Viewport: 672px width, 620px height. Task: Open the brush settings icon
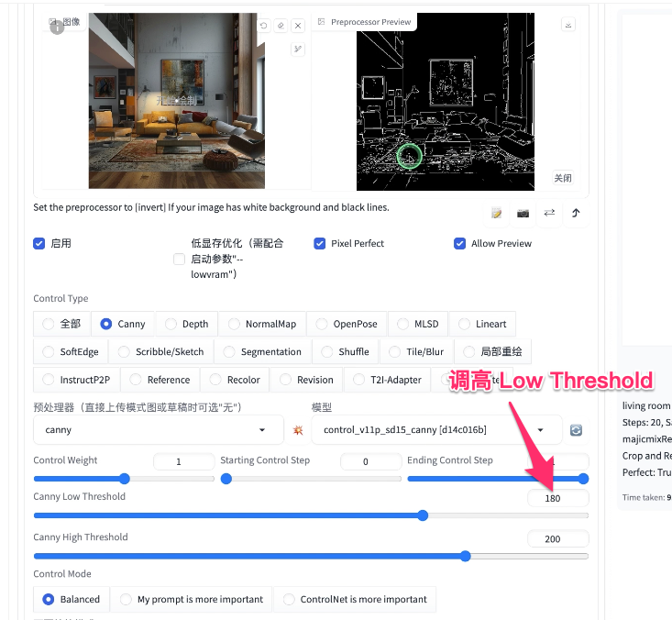pyautogui.click(x=298, y=50)
